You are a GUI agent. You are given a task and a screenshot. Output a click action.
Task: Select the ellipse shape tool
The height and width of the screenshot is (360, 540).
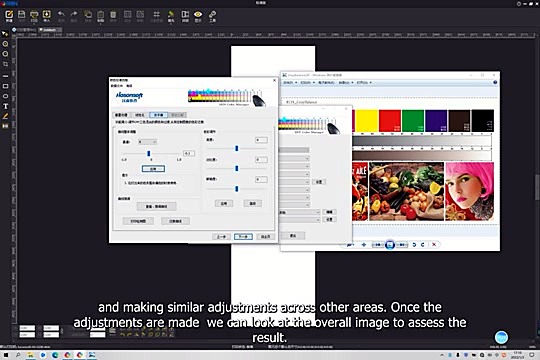(x=6, y=96)
